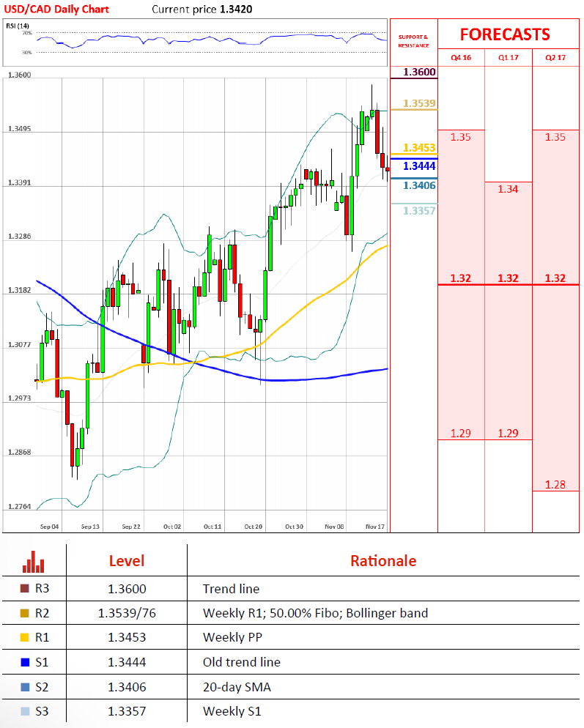Click the '1.3539/76' level cell

pos(127,613)
